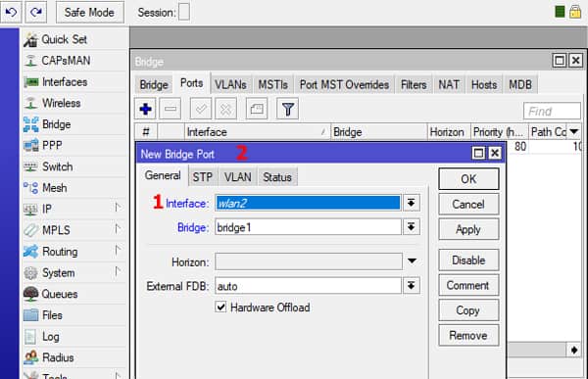Click the Session field box
The image size is (588, 379).
coord(184,12)
